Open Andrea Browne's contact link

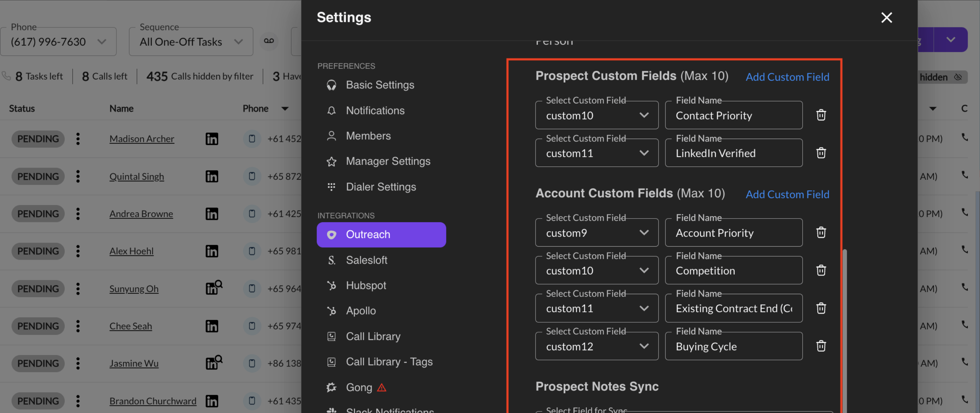click(x=141, y=214)
